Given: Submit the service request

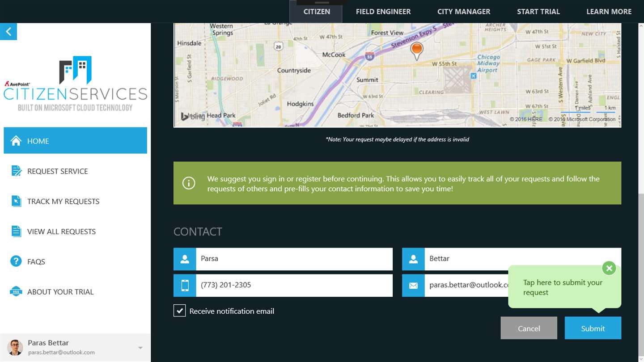Looking at the screenshot, I should coord(593,328).
